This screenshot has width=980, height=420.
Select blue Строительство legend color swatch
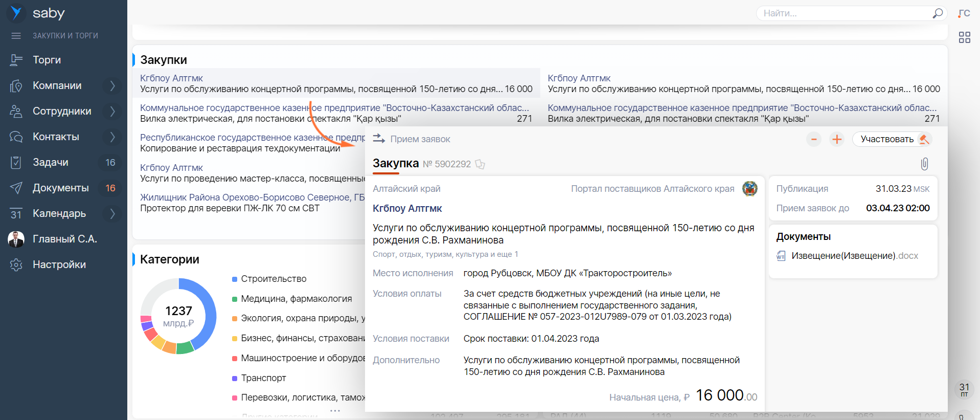click(x=235, y=279)
